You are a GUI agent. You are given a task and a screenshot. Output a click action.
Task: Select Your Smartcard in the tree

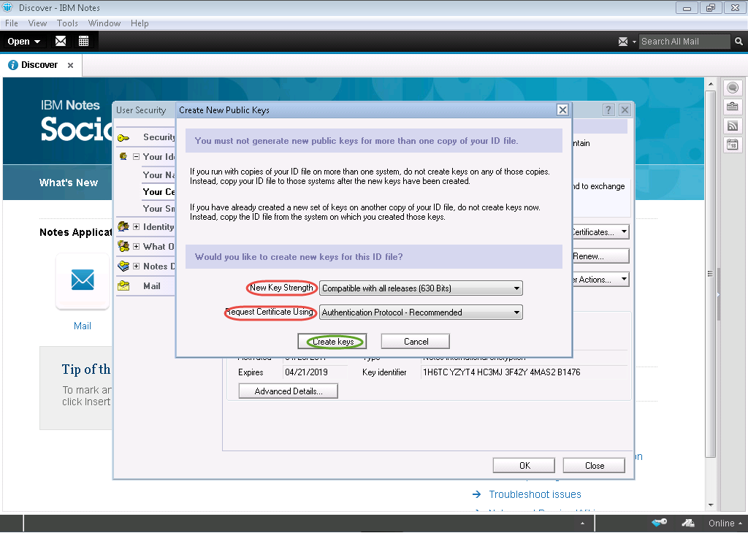(x=159, y=209)
